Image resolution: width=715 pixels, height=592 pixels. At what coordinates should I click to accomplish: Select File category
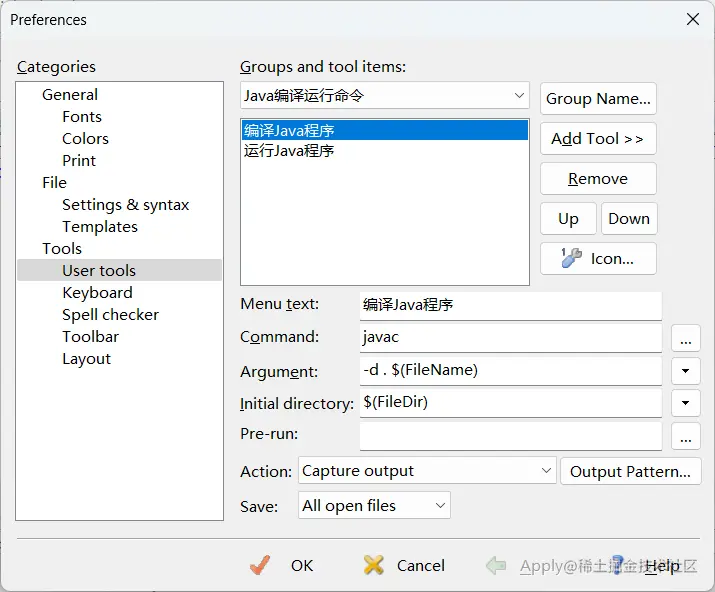(54, 182)
